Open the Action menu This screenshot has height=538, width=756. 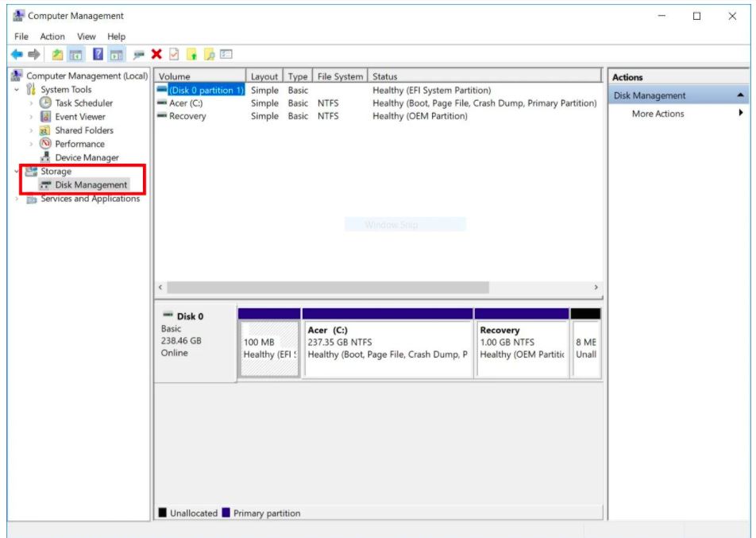click(52, 37)
